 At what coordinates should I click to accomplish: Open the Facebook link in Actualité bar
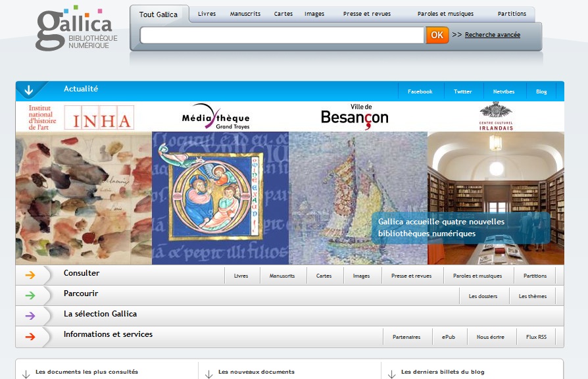click(420, 91)
